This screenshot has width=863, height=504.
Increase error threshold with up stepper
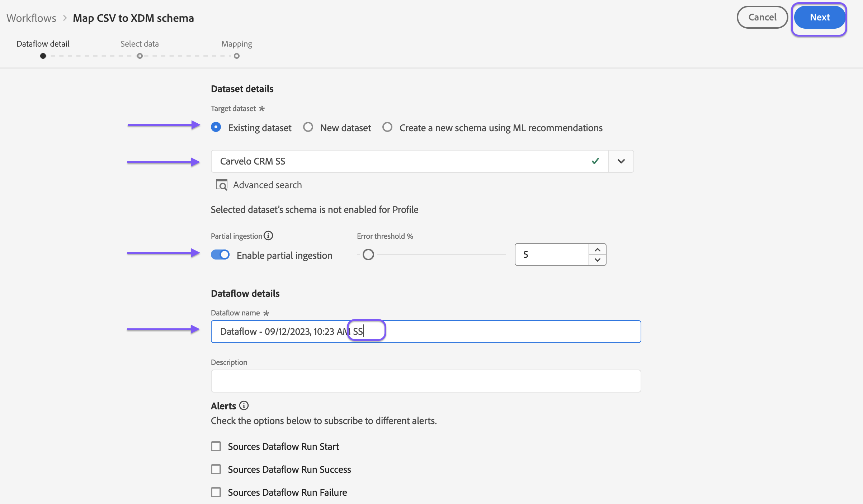pyautogui.click(x=598, y=249)
